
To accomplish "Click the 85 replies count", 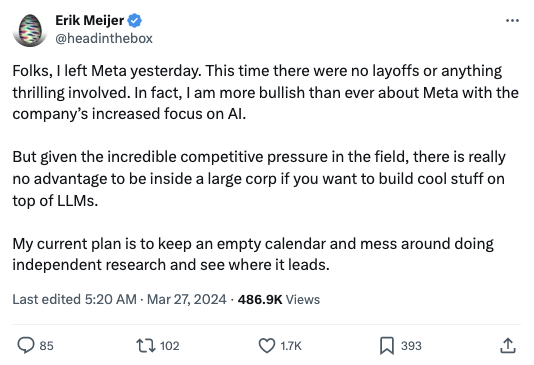I will click(x=47, y=346).
